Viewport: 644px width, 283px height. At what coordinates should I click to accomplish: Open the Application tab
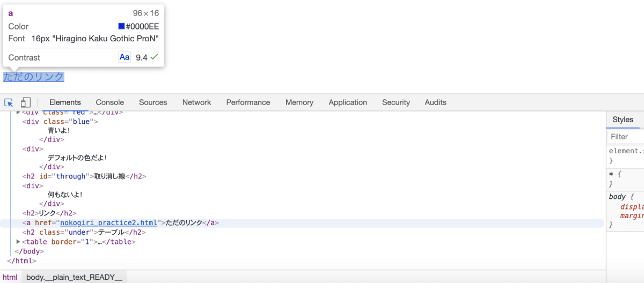[348, 102]
